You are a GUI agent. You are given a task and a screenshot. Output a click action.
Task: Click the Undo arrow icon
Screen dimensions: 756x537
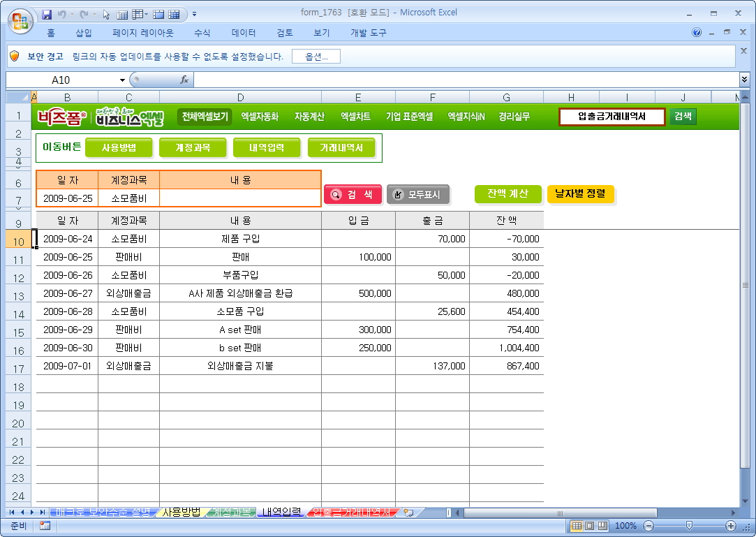click(x=62, y=14)
